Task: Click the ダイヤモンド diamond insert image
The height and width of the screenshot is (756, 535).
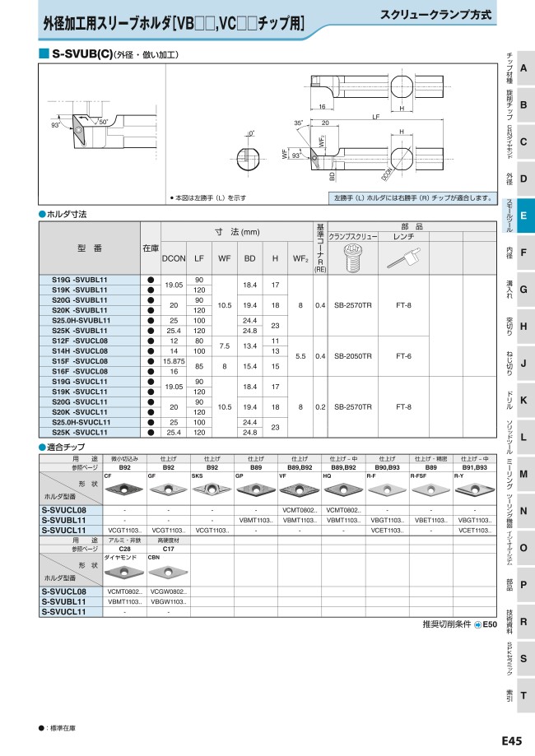Action: pyautogui.click(x=124, y=571)
